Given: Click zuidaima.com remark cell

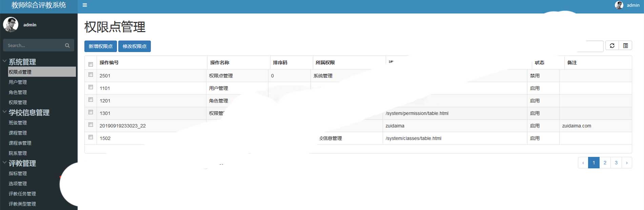Looking at the screenshot, I should click(x=576, y=126).
